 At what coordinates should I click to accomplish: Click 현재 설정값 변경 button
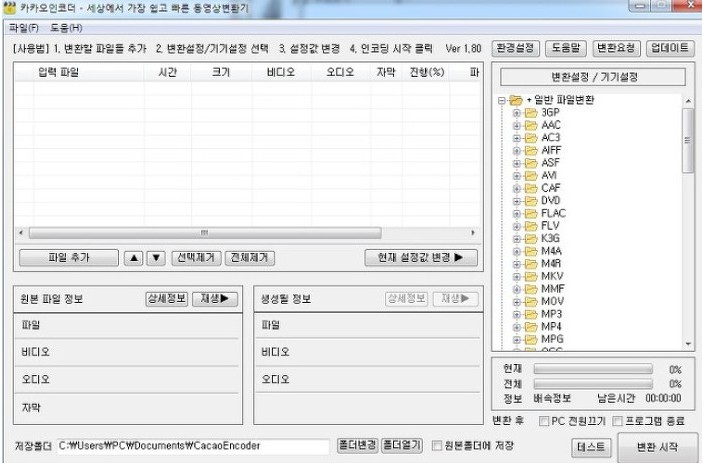[x=421, y=258]
